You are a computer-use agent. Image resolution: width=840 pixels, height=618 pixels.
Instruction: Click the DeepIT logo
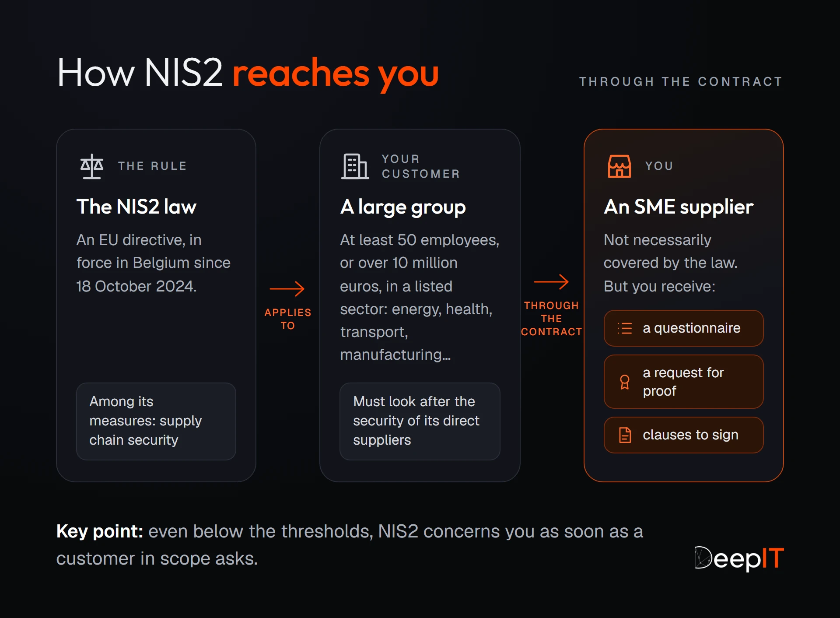point(739,558)
